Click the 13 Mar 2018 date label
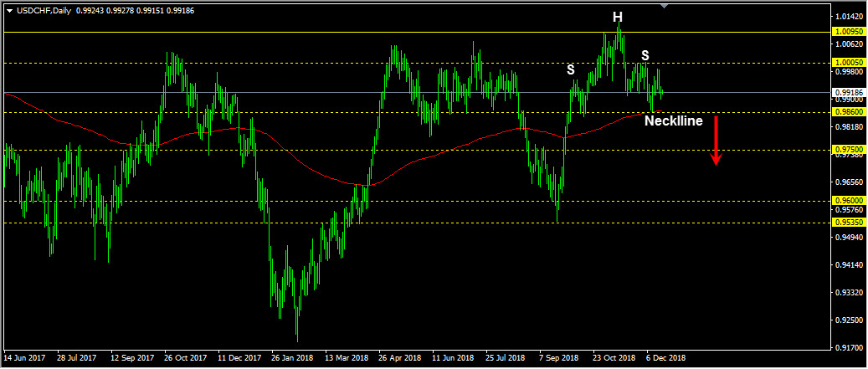868x369 pixels. (346, 357)
